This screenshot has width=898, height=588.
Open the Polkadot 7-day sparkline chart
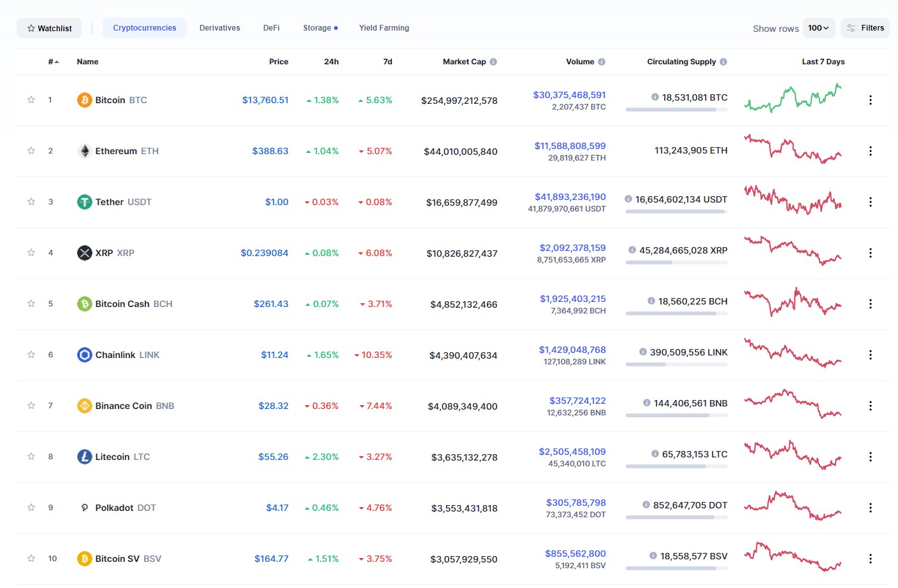click(x=793, y=505)
